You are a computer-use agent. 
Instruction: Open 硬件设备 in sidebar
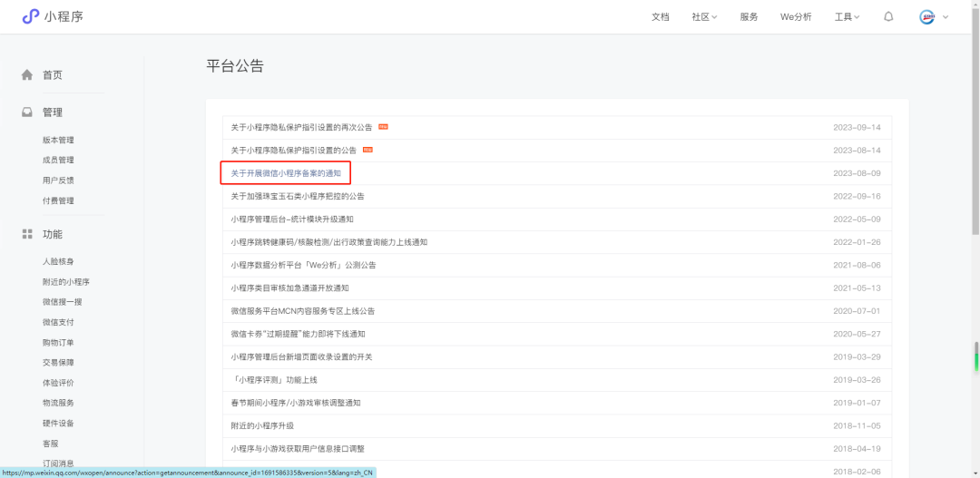[58, 423]
